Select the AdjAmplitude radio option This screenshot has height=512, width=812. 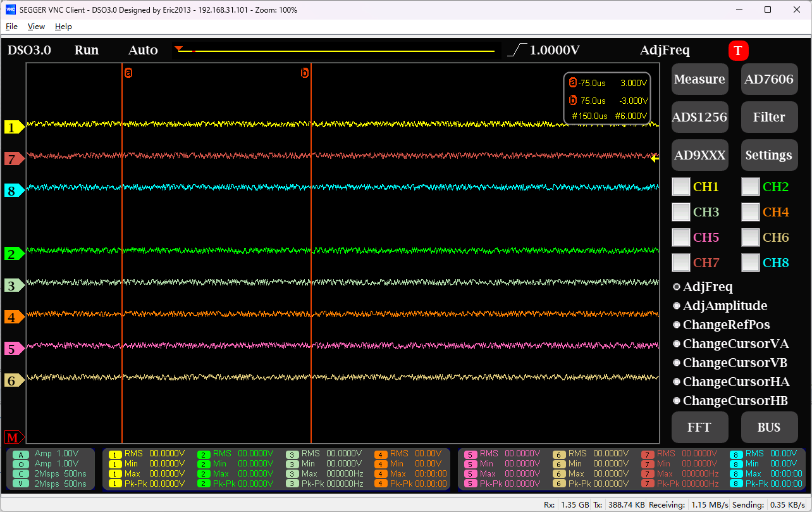[x=677, y=306]
